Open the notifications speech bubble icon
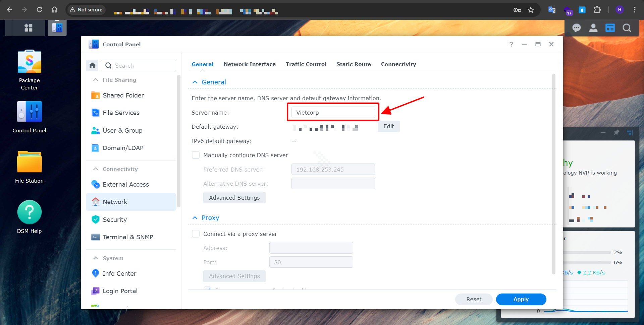This screenshot has height=325, width=644. (x=576, y=28)
